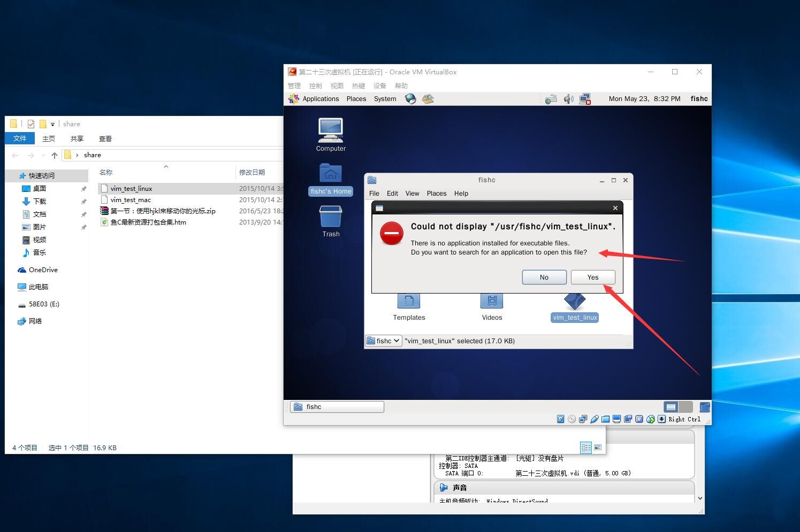
Task: Open the 热键 menu in VirtualBox window
Action: click(359, 86)
